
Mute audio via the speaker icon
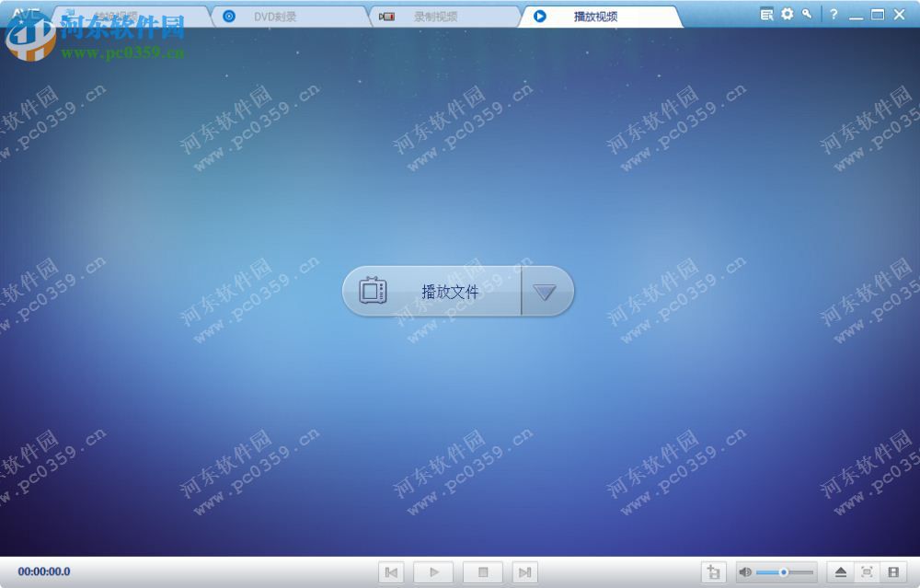743,571
